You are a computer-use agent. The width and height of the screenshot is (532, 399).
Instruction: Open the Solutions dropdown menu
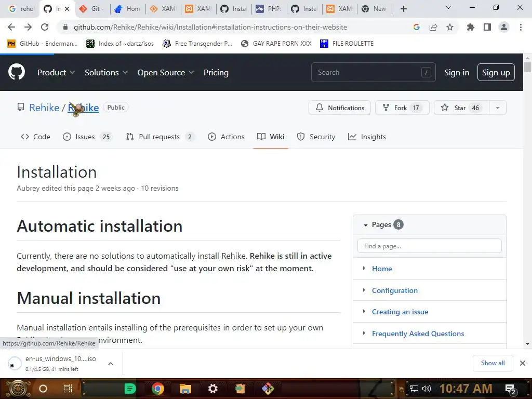tap(106, 73)
